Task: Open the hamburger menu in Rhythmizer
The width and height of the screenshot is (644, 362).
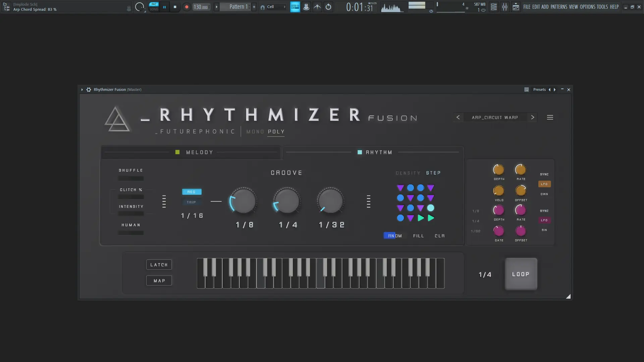Action: 550,117
